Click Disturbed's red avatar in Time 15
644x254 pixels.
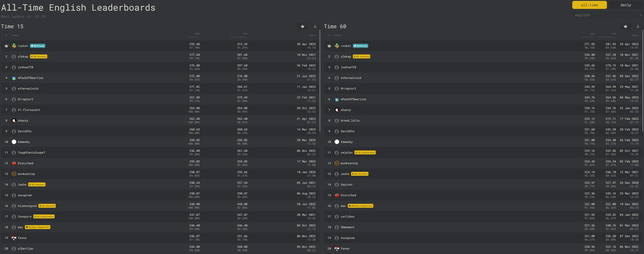tap(14, 163)
